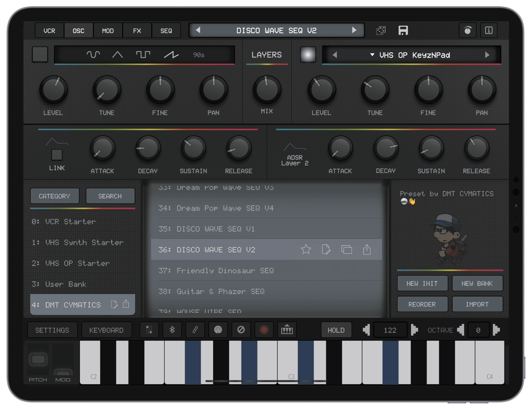
Task: Open the KEYBOARD button
Action: (106, 330)
